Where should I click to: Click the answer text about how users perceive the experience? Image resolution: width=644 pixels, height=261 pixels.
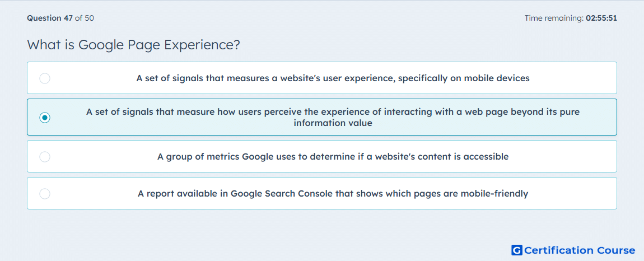pyautogui.click(x=333, y=117)
